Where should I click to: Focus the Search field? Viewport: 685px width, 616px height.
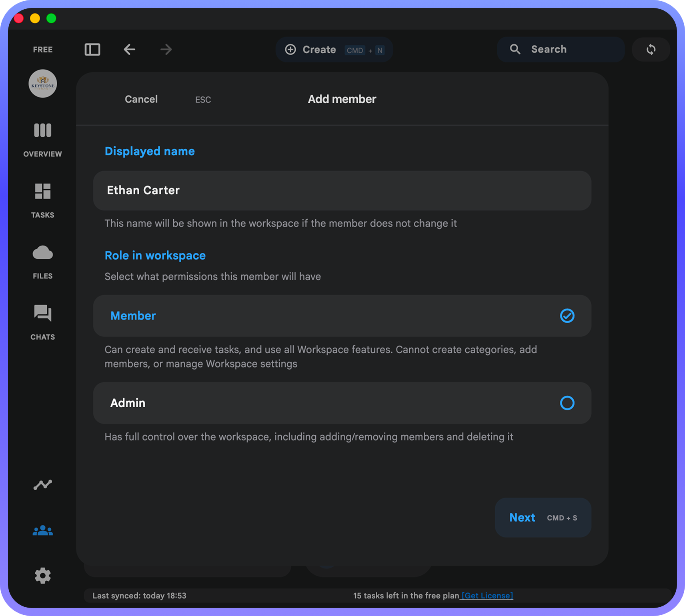pyautogui.click(x=561, y=50)
